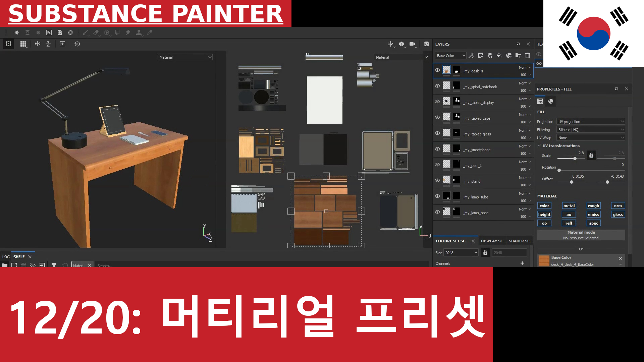Click the Photoshop export icon
This screenshot has height=362, width=644.
tap(49, 33)
